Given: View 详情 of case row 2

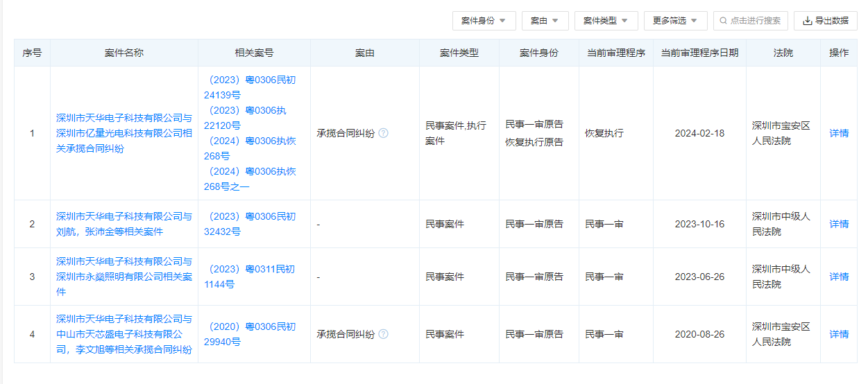Looking at the screenshot, I should tap(839, 224).
